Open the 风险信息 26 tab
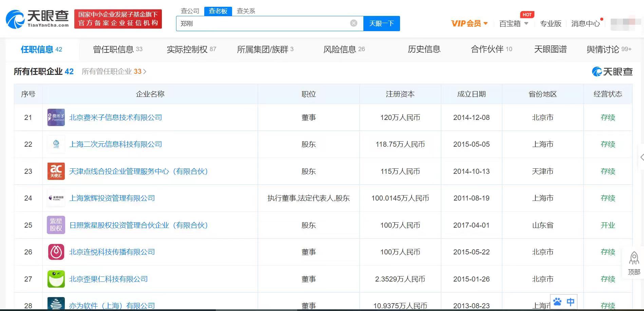 [344, 49]
